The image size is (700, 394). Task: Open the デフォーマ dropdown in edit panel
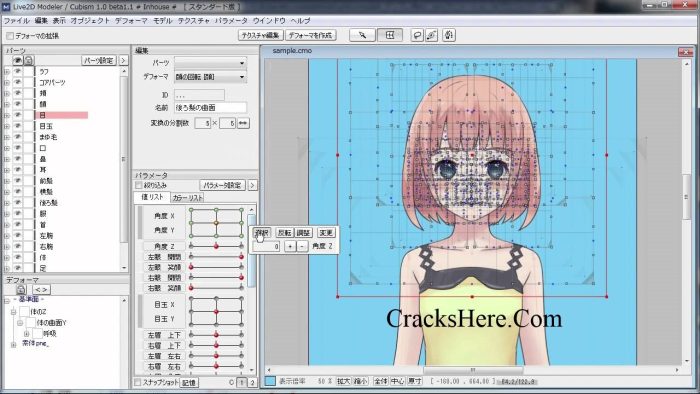point(210,77)
